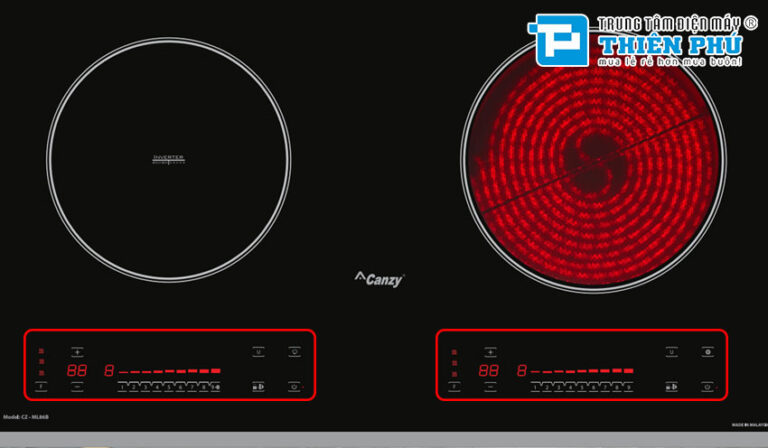Tap the U-shaped icon key on the right panel
The height and width of the screenshot is (448, 768).
(x=672, y=352)
